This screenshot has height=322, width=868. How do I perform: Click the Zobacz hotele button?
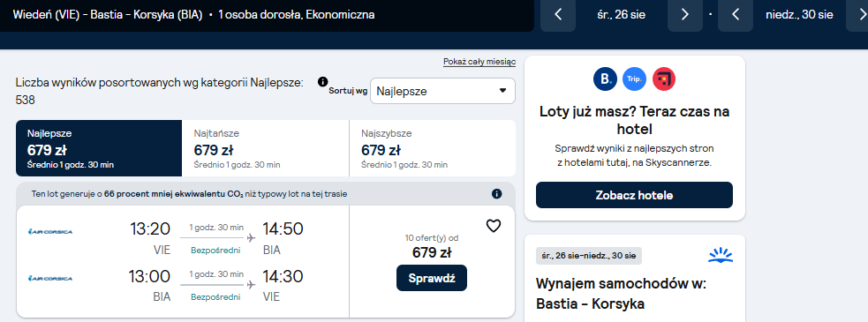click(634, 195)
